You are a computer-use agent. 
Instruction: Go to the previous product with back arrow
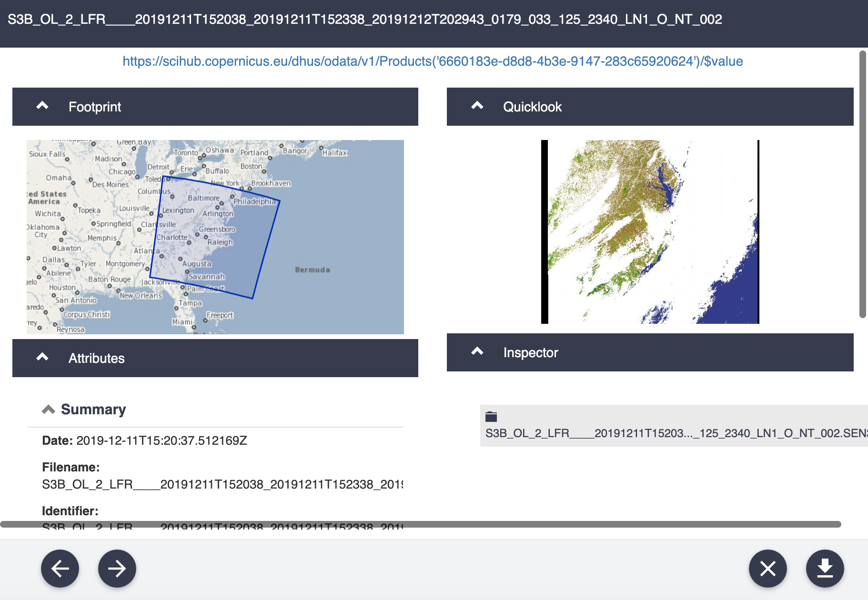click(x=60, y=568)
